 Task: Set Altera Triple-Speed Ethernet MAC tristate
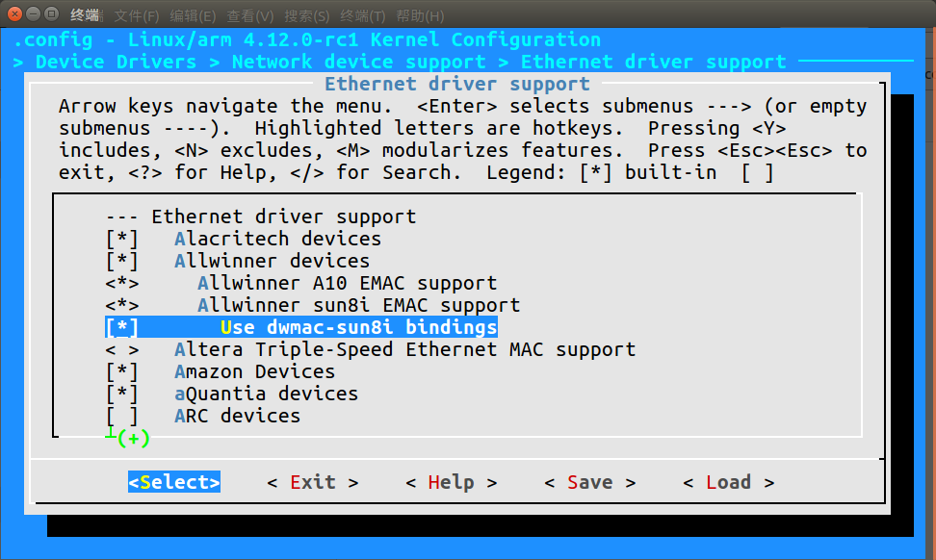tap(121, 349)
